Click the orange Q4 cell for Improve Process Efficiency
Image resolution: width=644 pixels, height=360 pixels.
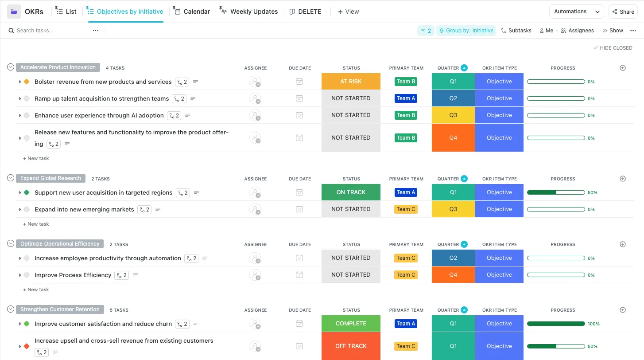pyautogui.click(x=453, y=275)
